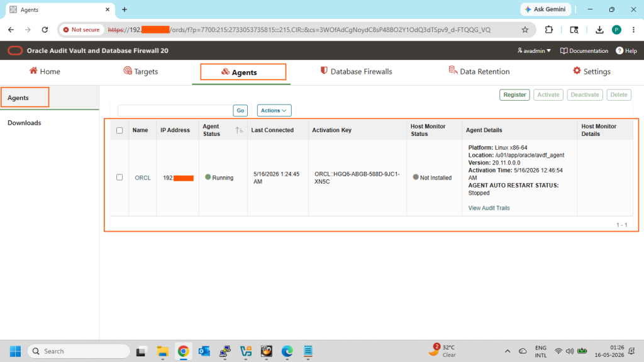This screenshot has height=362, width=644.
Task: Open Microsoft Edge from the taskbar
Action: tap(287, 351)
